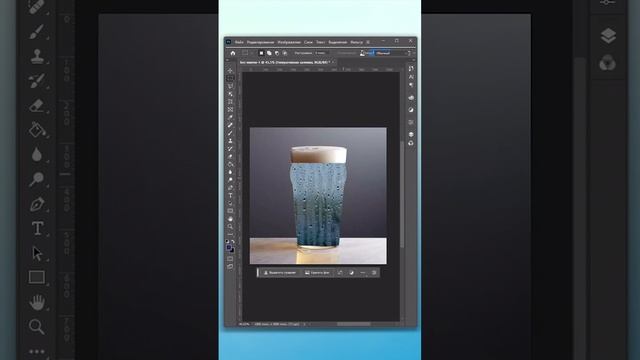Image resolution: width=640 pixels, height=360 pixels.
Task: Select the Path Selection arrow tool
Action: click(x=230, y=203)
